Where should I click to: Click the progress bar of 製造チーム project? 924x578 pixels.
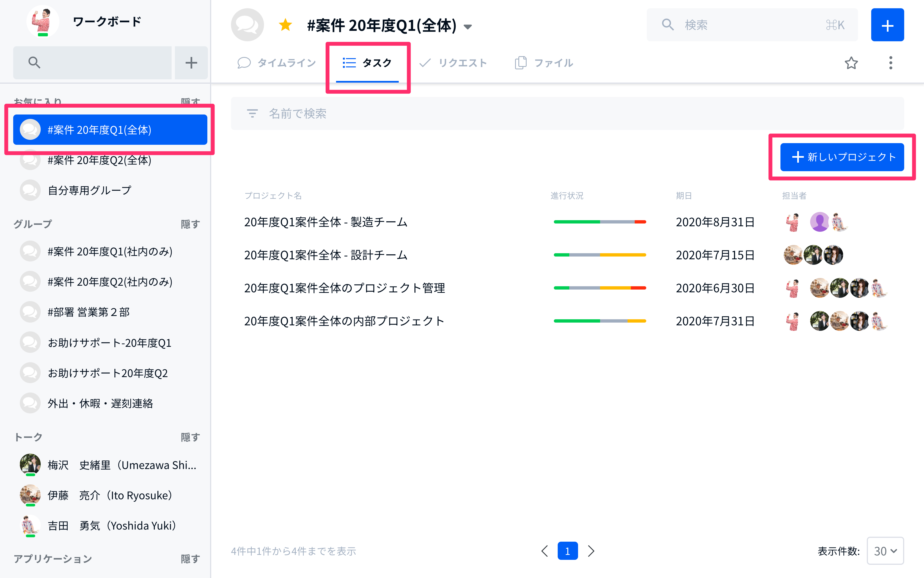click(600, 222)
